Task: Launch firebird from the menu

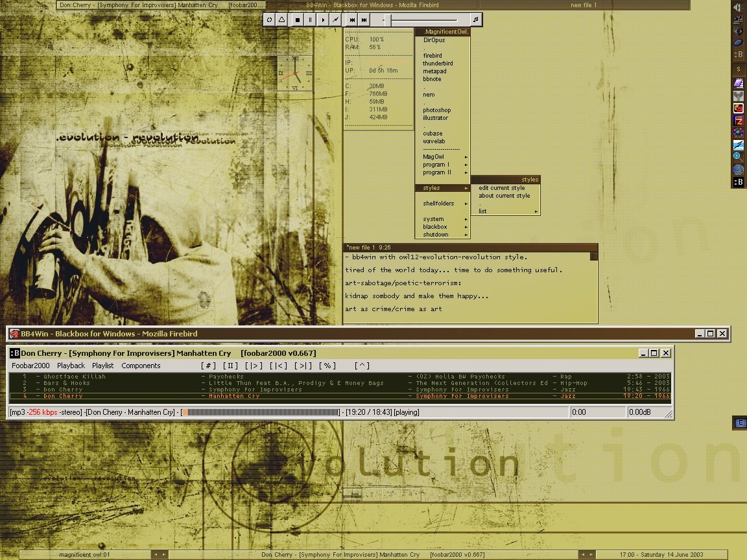Action: pos(433,56)
